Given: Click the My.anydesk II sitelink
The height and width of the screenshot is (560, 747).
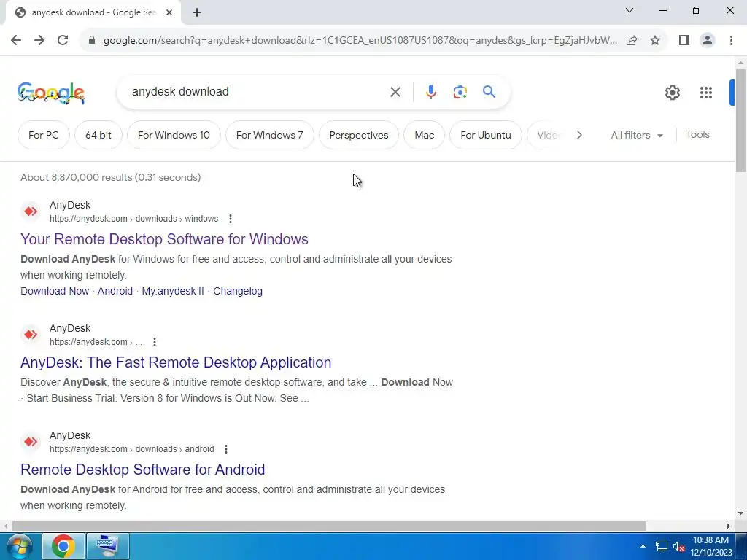Looking at the screenshot, I should tap(172, 291).
